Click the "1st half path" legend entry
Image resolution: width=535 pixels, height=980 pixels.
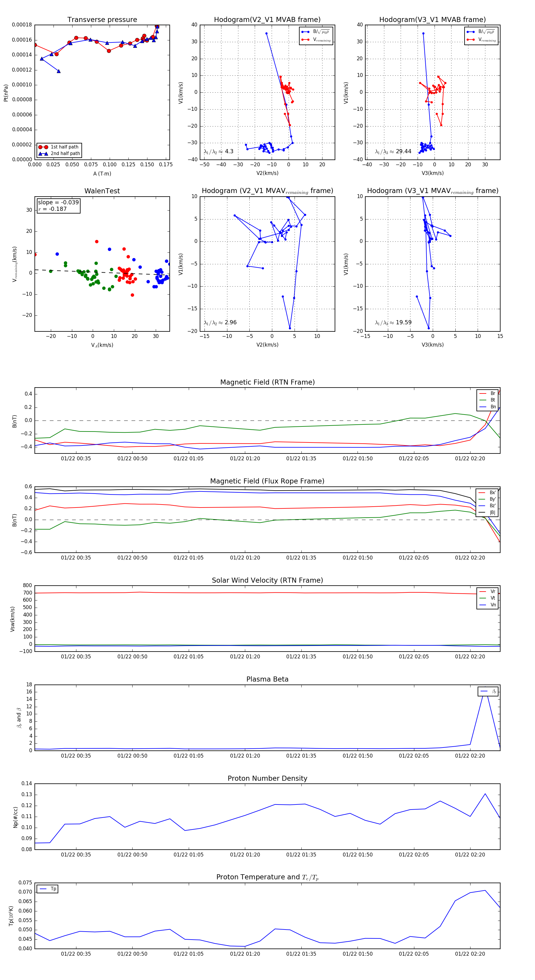(59, 147)
